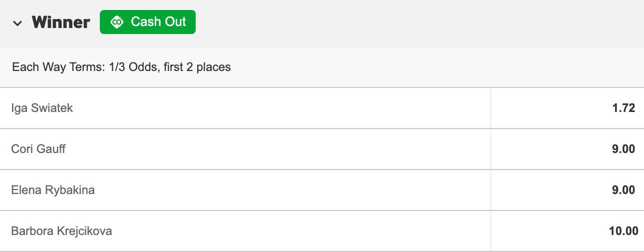The image size is (644, 252).
Task: Select the Each Way Terms info bar
Action: [x=322, y=67]
